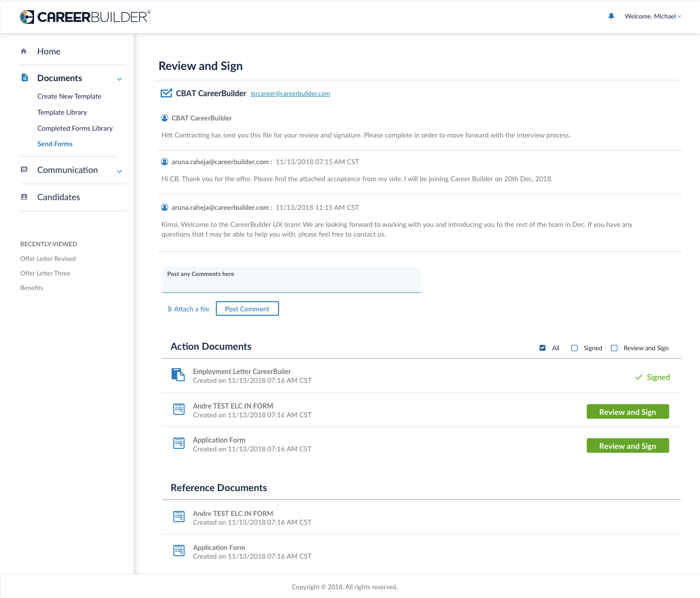Open recently viewed Offer Letter Revised
Image resolution: width=700 pixels, height=598 pixels.
coord(48,258)
